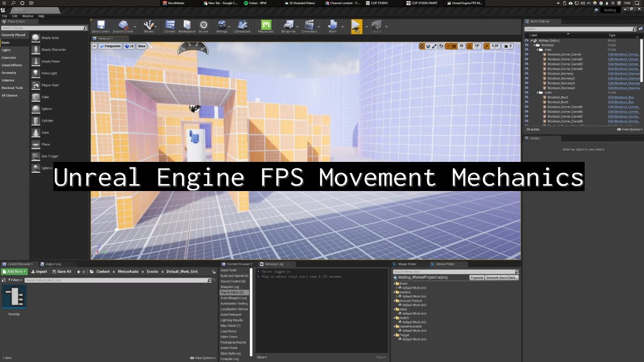Open Edit Blockout_Box link for Blockout_Box2
Viewport: 644px width, 362px height.
tap(621, 98)
